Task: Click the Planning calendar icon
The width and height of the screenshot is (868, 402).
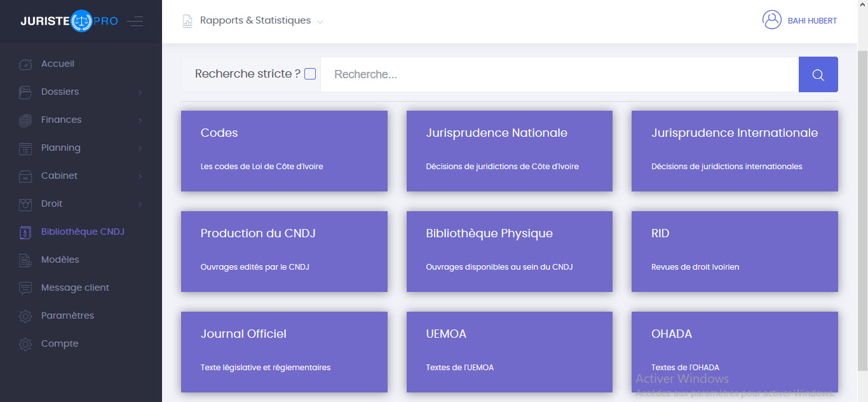Action: tap(25, 148)
